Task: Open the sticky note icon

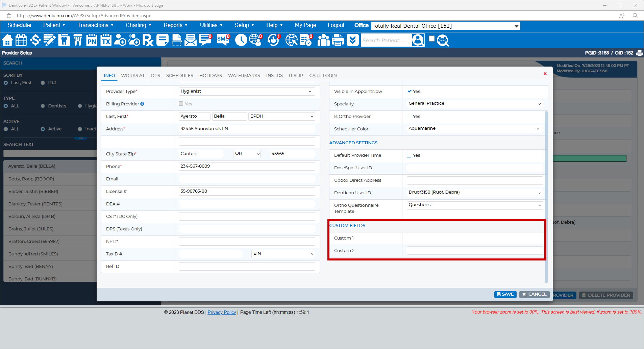Action: (162, 40)
